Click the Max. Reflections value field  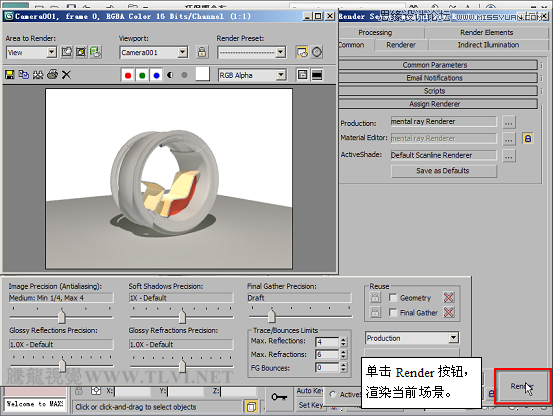point(327,342)
